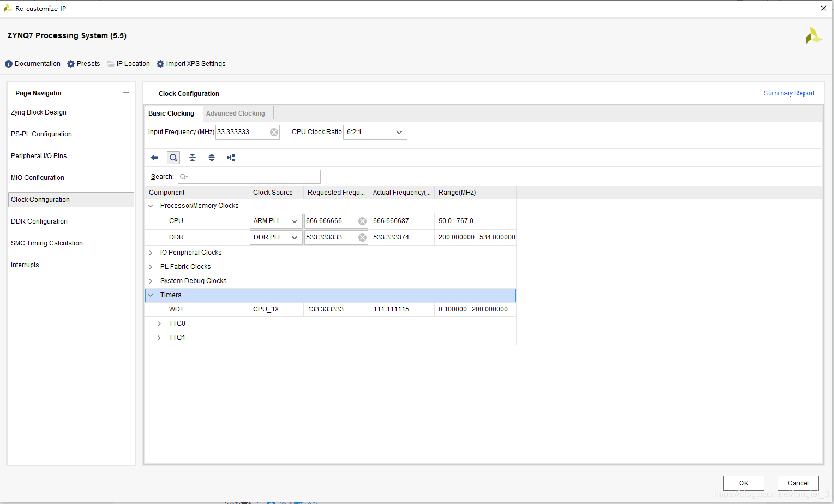Open Zynq Block Design page

click(39, 112)
